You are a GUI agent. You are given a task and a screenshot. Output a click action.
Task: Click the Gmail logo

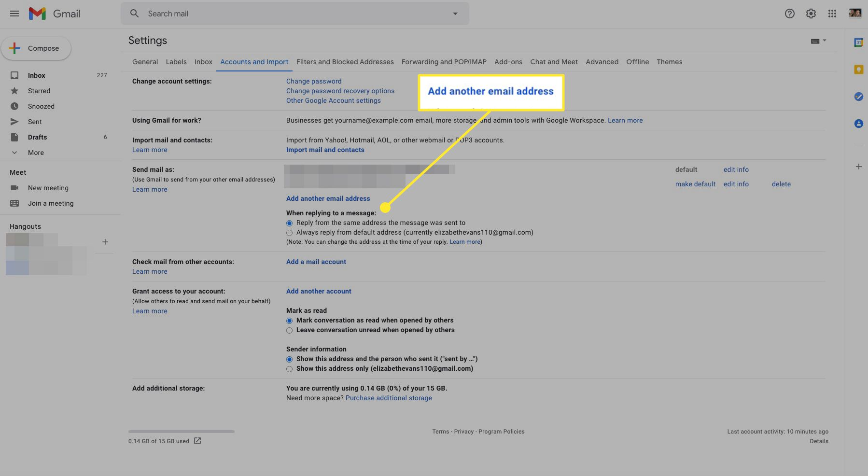click(x=55, y=14)
